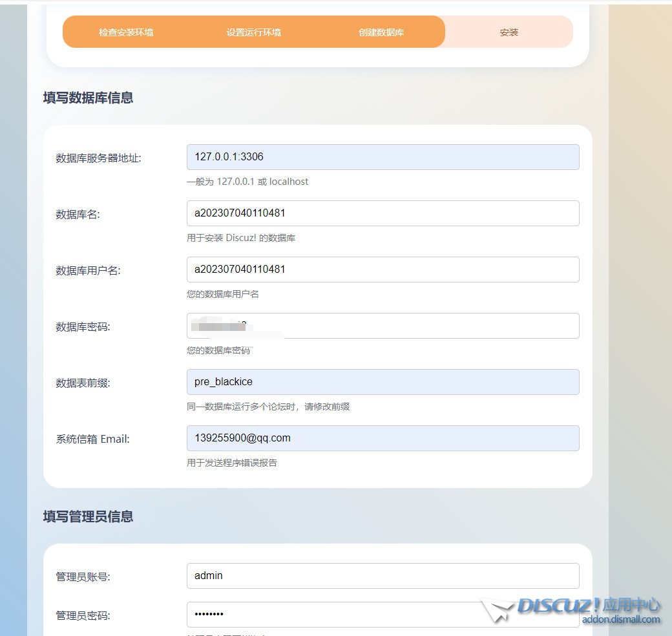The height and width of the screenshot is (636, 672).
Task: Click the hint text 一般为 127.0.0.1 或 localhost
Action: (x=248, y=182)
